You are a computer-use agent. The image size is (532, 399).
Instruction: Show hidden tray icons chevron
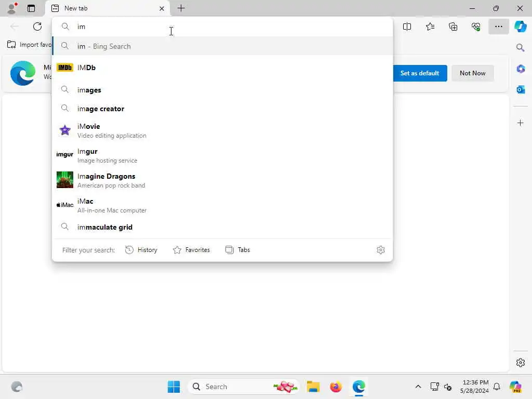418,387
